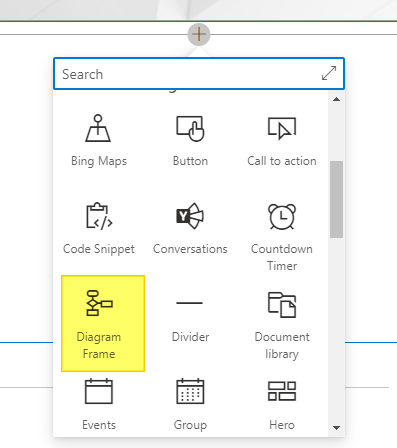The image size is (397, 448).
Task: Expand the web part picker to full size
Action: pyautogui.click(x=329, y=73)
